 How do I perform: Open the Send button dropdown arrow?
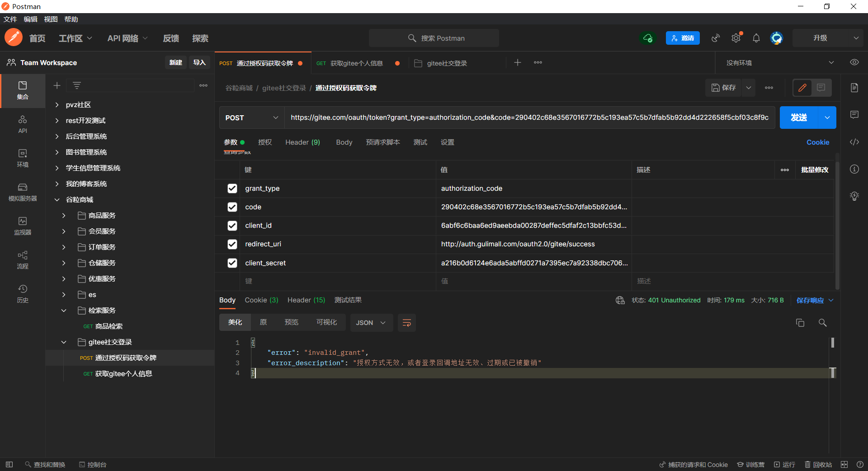pos(827,118)
